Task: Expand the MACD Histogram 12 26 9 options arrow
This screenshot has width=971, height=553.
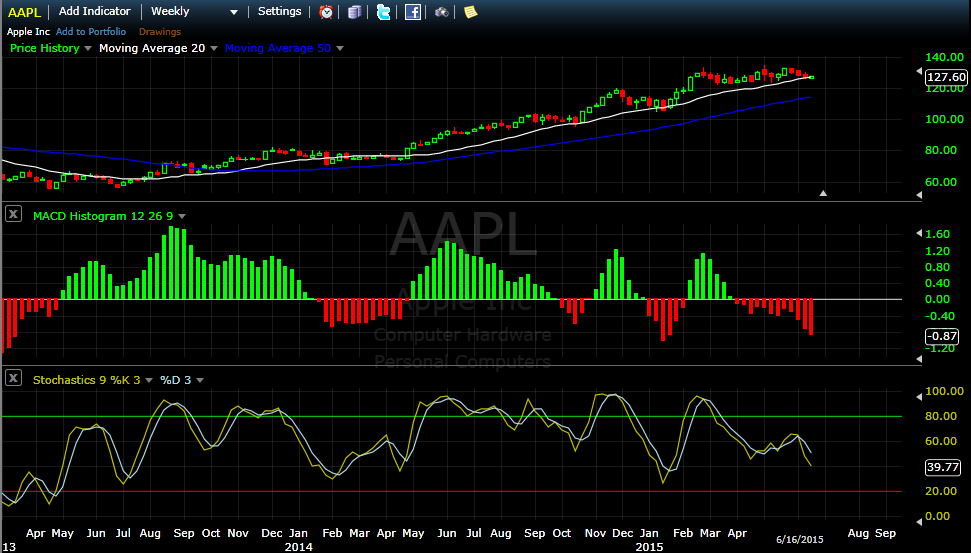Action: pos(182,216)
